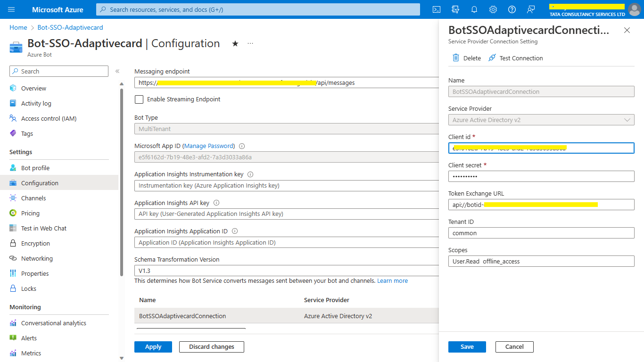Focus the left menu Search box

59,71
